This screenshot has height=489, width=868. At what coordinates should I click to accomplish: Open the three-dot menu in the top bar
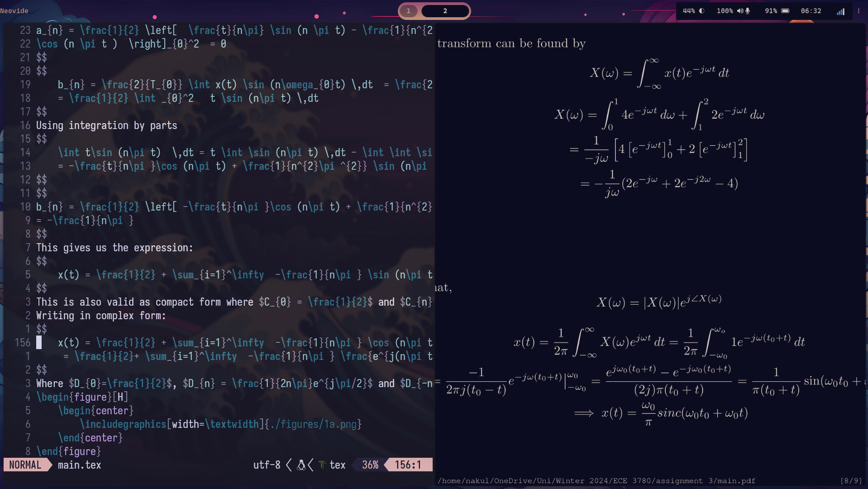pyautogui.click(x=858, y=11)
